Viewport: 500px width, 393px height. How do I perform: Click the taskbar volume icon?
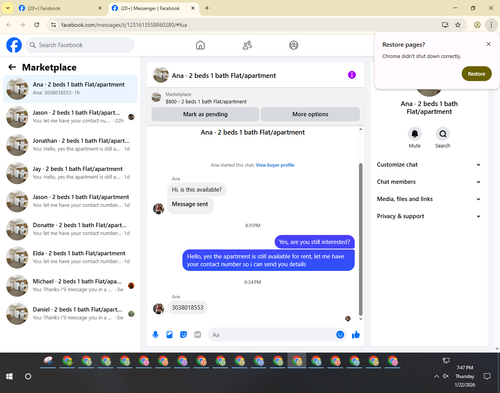pos(446,376)
